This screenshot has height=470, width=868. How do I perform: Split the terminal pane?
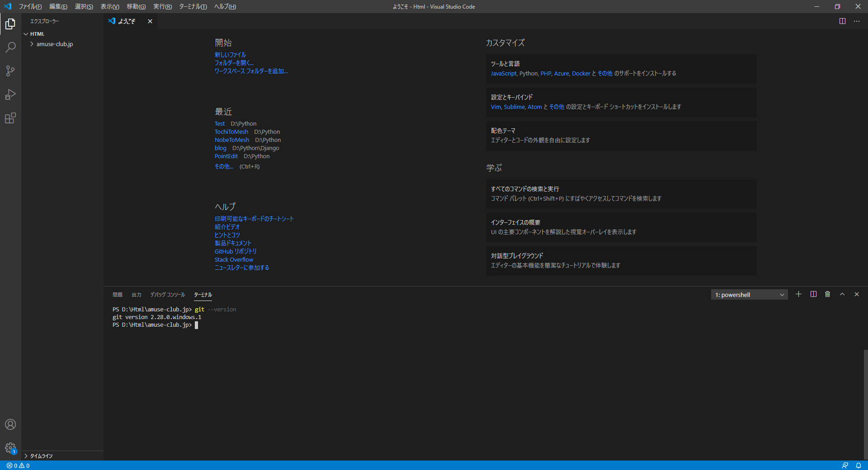(813, 294)
